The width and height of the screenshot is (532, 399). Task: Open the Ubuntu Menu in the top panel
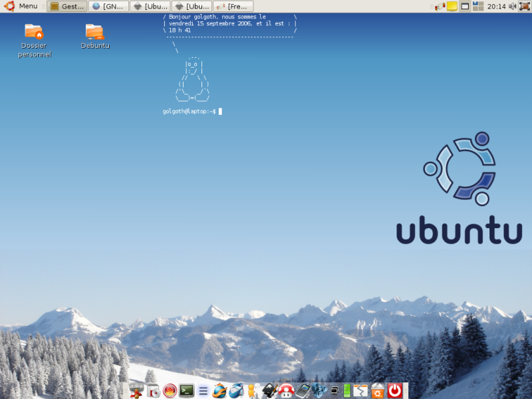[x=28, y=6]
